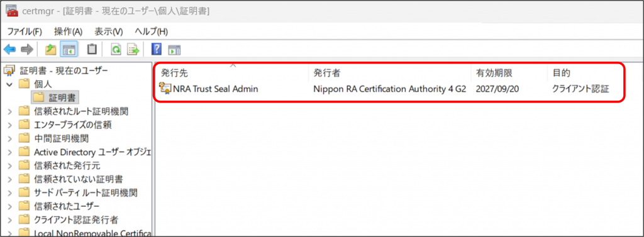The width and height of the screenshot is (644, 237).
Task: Click the Back arrow toolbar icon
Action: (x=9, y=50)
